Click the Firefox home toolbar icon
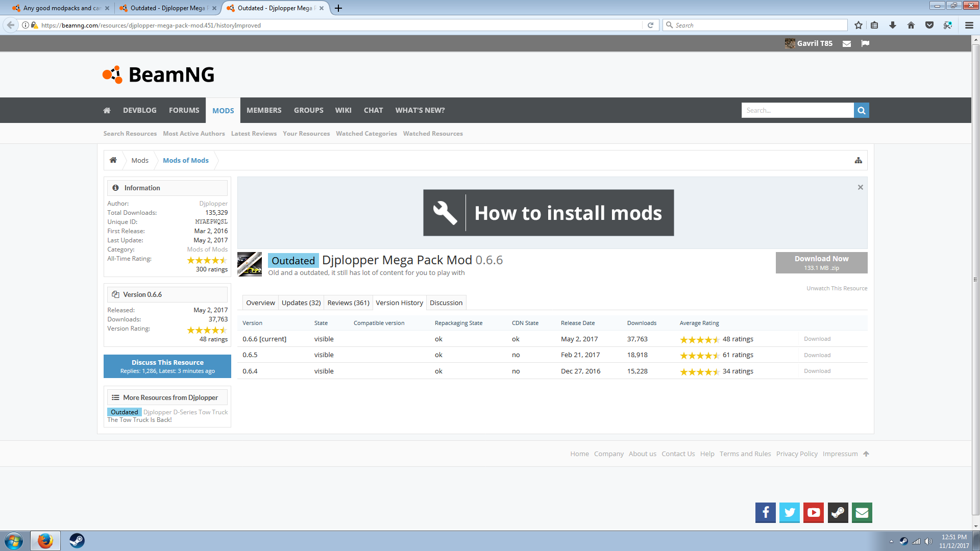The image size is (980, 551). (911, 25)
